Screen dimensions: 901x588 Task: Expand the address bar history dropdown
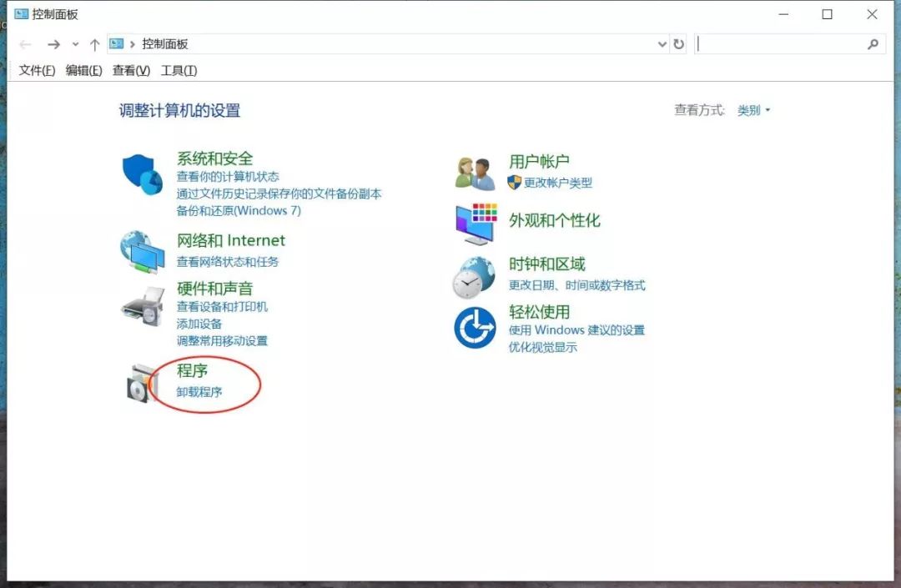click(662, 44)
